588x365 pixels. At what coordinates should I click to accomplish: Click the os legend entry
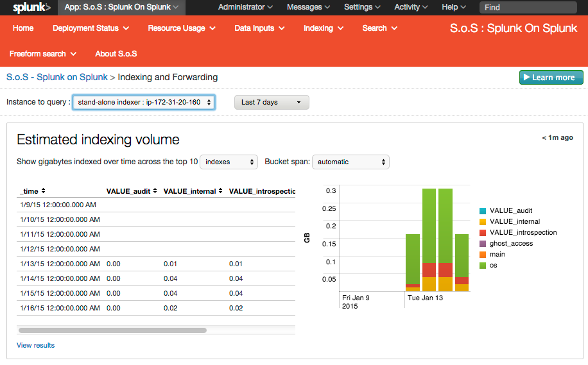[x=493, y=265]
